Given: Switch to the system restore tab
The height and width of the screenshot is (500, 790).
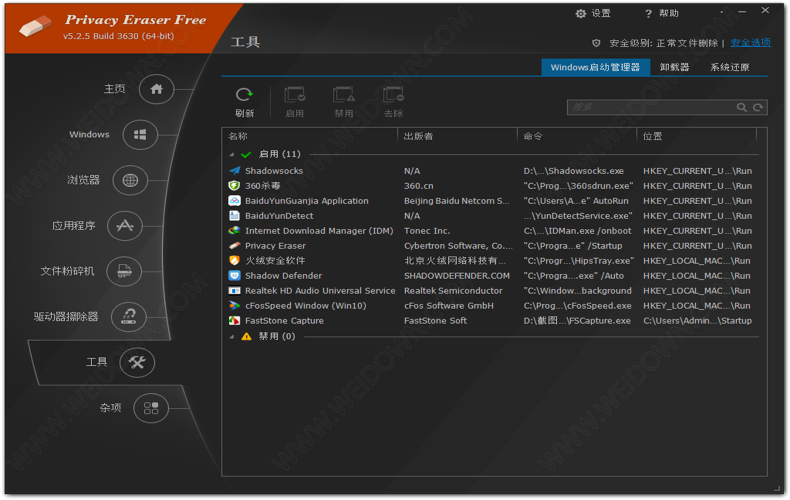Looking at the screenshot, I should coord(729,68).
